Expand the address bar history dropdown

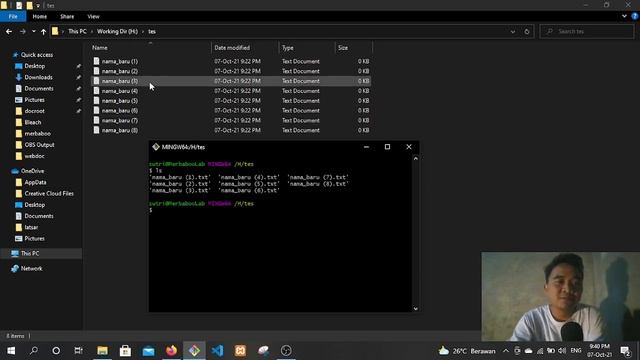pos(513,31)
